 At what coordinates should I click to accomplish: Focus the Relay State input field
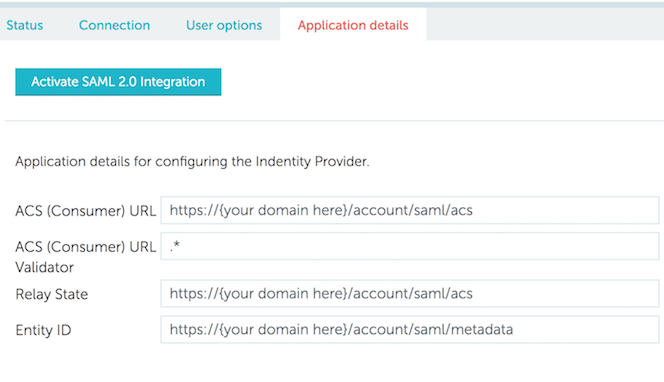[409, 293]
